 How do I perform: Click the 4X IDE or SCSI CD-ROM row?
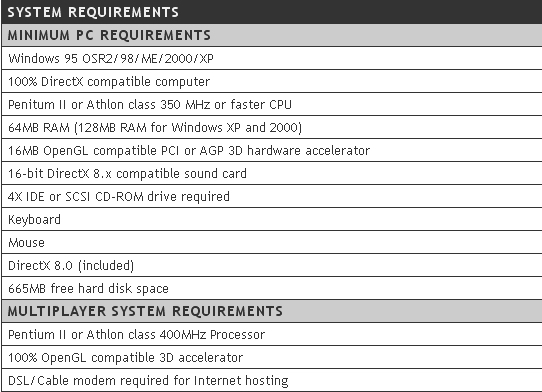(x=272, y=196)
